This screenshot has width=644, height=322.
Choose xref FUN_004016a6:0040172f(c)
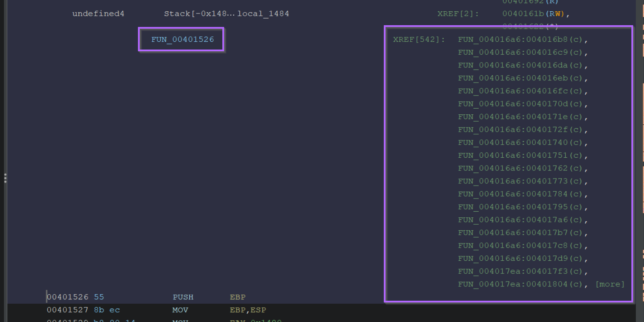(521, 130)
